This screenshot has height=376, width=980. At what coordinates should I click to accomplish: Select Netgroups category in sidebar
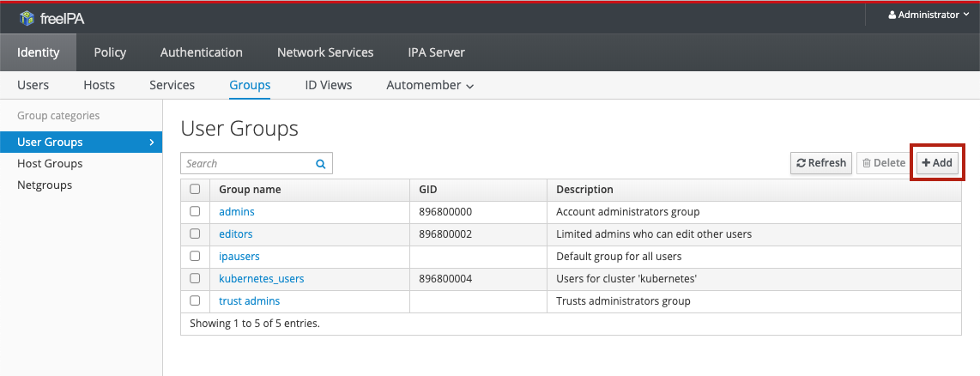tap(45, 185)
